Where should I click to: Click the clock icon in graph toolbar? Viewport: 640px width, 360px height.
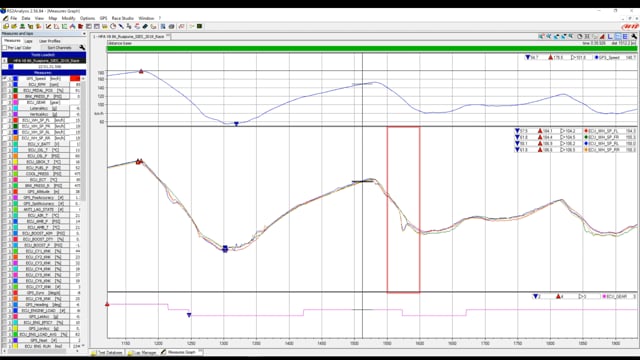coord(580,37)
